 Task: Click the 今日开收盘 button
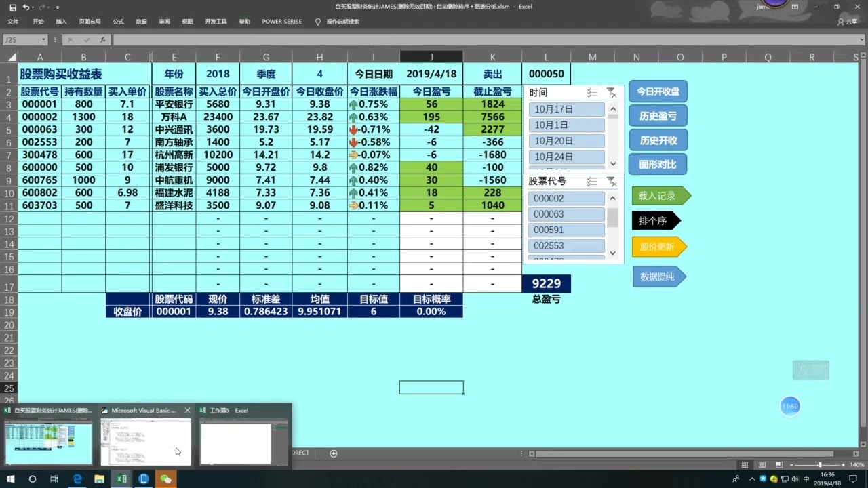[658, 92]
